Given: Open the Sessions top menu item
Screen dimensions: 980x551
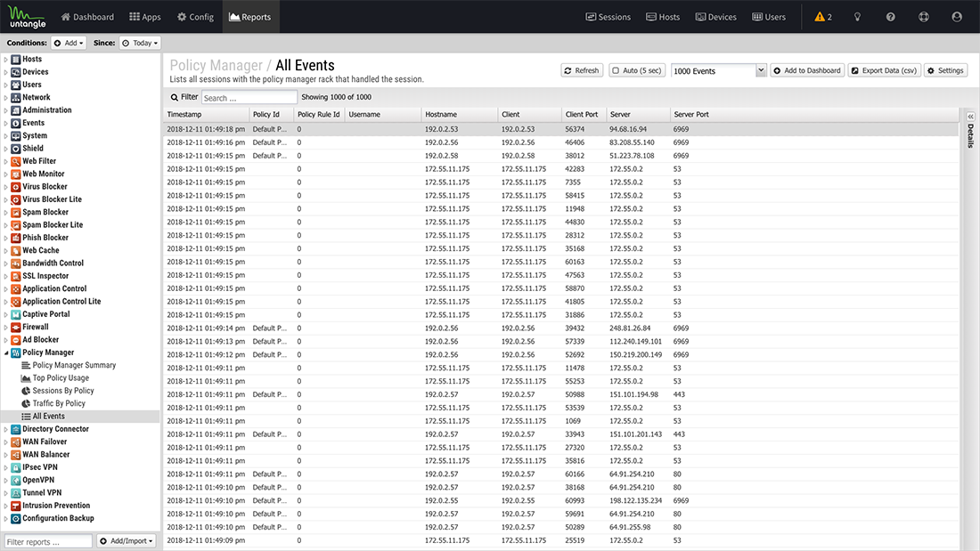Looking at the screenshot, I should tap(608, 17).
